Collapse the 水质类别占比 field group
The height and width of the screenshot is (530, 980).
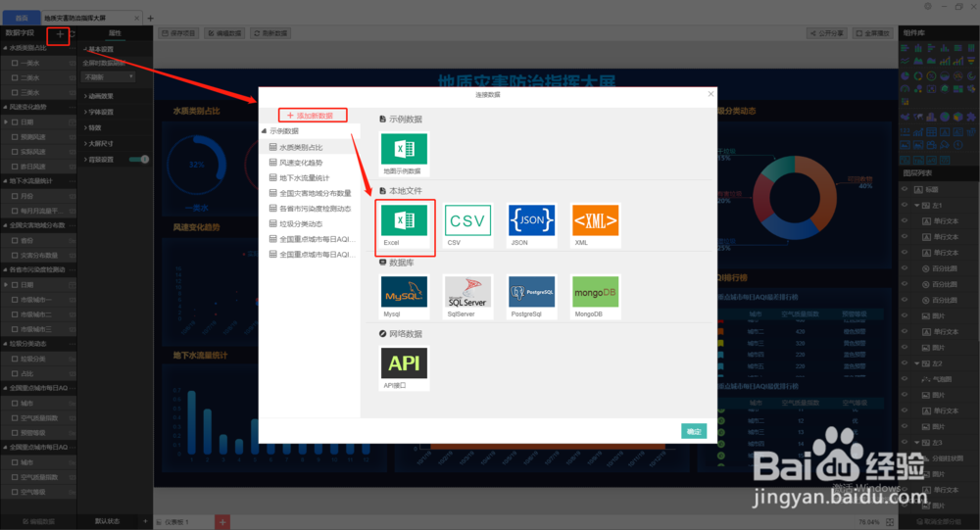point(5,48)
